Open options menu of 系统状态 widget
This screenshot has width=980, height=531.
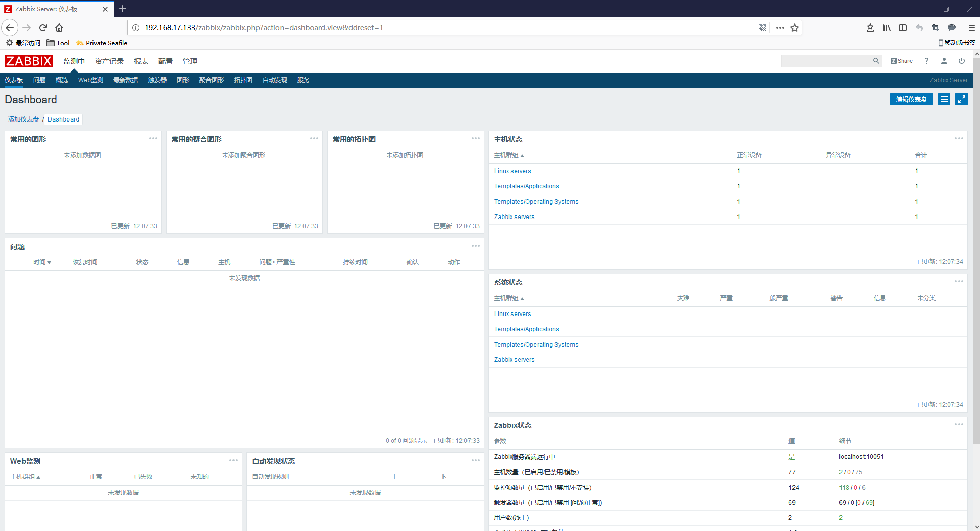click(959, 281)
